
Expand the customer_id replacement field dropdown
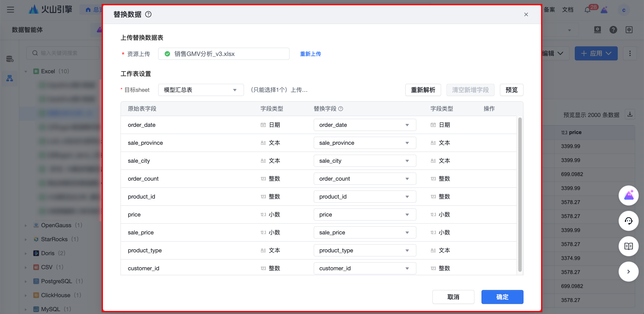tap(364, 268)
